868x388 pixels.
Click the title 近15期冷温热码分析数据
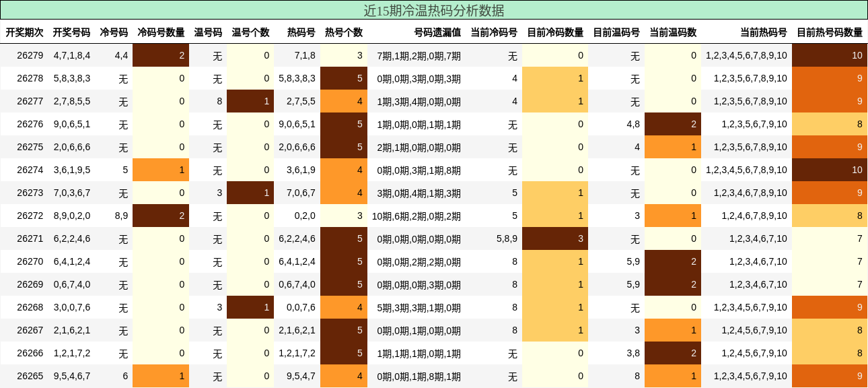pos(434,10)
